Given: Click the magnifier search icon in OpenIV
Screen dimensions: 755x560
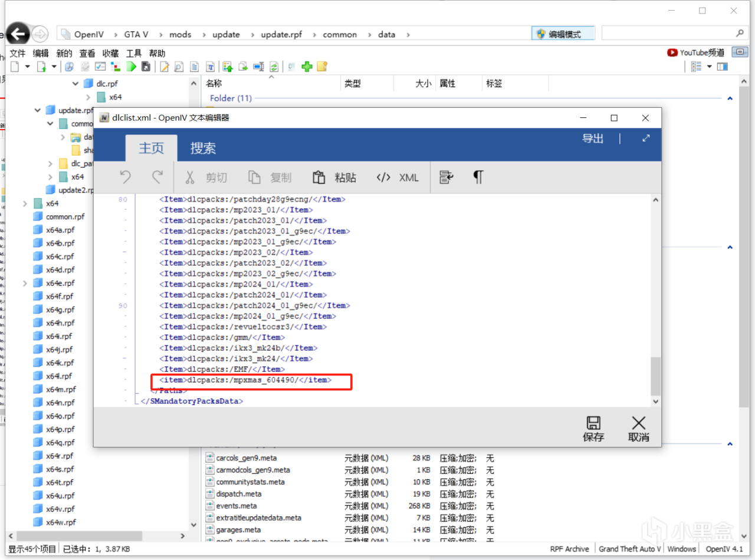Looking at the screenshot, I should click(740, 34).
